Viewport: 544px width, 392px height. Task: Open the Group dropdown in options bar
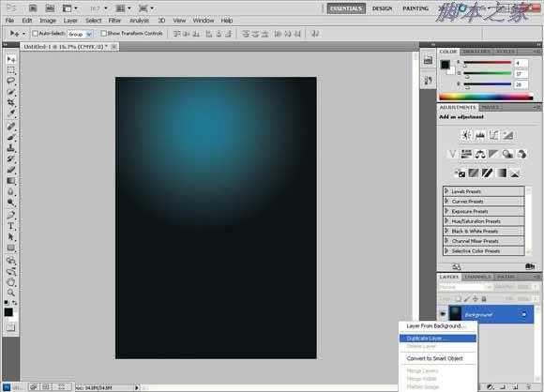pyautogui.click(x=80, y=34)
